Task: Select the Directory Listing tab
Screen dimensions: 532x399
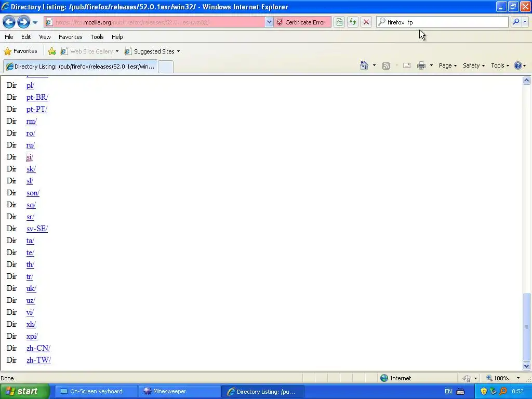Action: pyautogui.click(x=81, y=66)
